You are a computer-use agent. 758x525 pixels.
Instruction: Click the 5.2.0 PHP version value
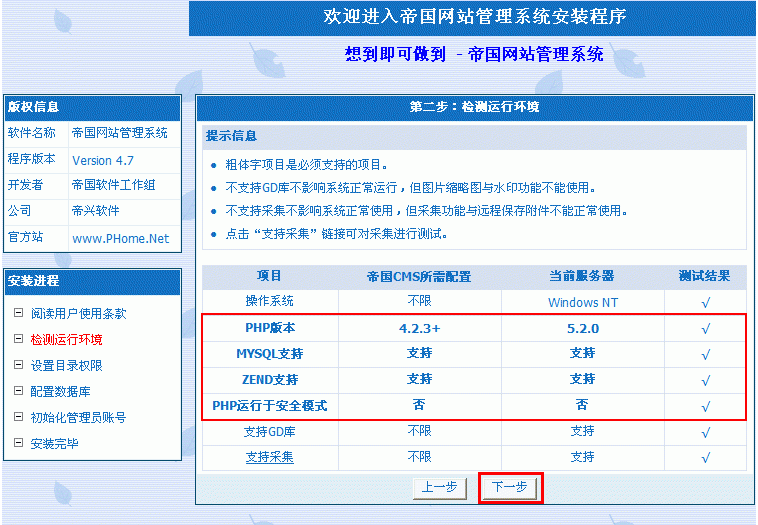click(583, 329)
